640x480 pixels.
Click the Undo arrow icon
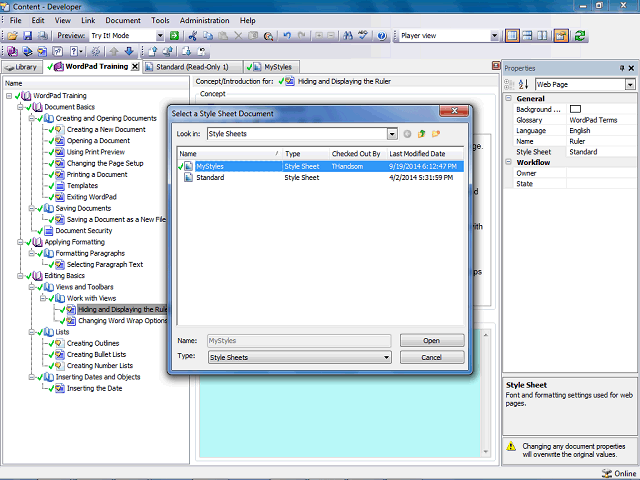pyautogui.click(x=287, y=36)
